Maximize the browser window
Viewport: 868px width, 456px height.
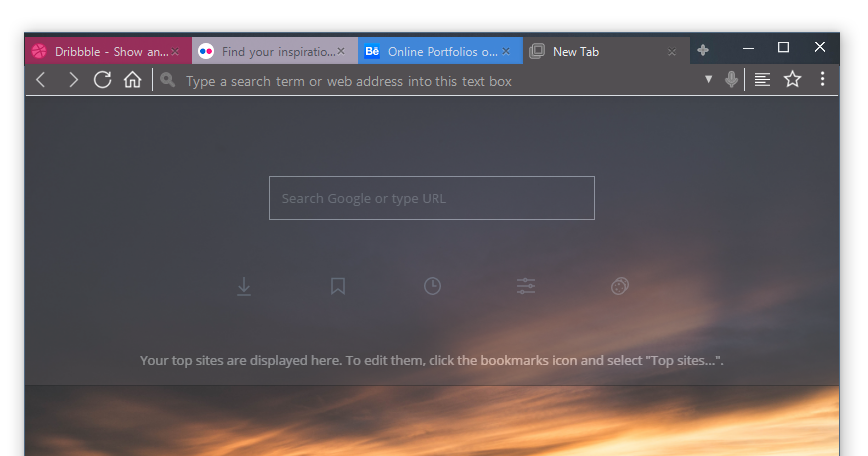(x=783, y=48)
